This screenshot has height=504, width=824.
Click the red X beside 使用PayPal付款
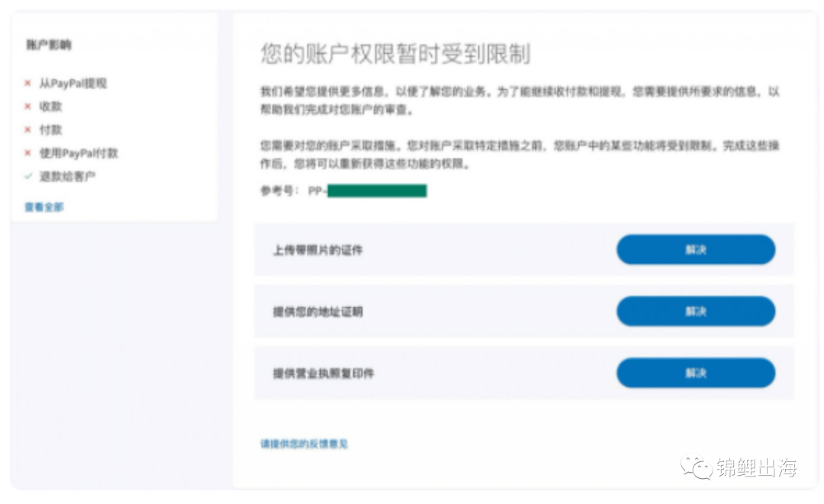[x=28, y=153]
